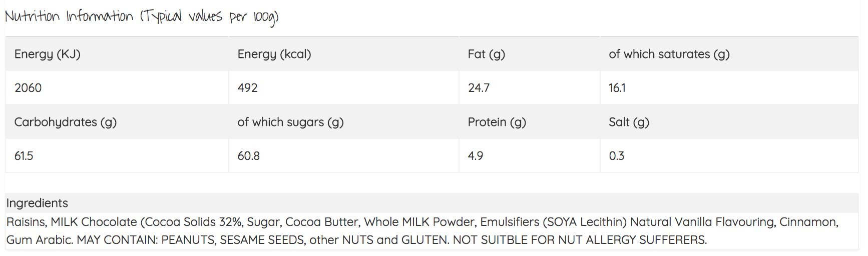The height and width of the screenshot is (256, 868).
Task: Click the 4.9 protein value cell
Action: 476,156
